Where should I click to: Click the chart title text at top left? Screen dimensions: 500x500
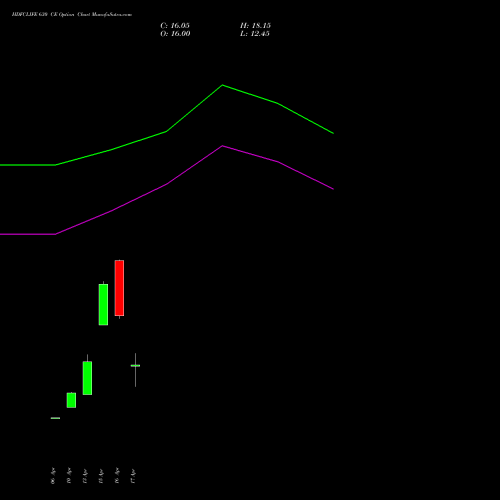(x=72, y=15)
